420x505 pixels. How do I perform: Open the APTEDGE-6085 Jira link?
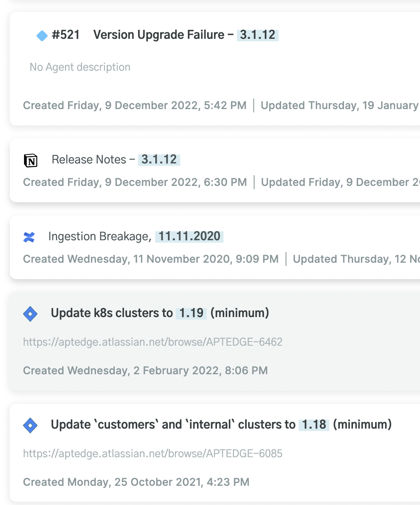pyautogui.click(x=152, y=454)
